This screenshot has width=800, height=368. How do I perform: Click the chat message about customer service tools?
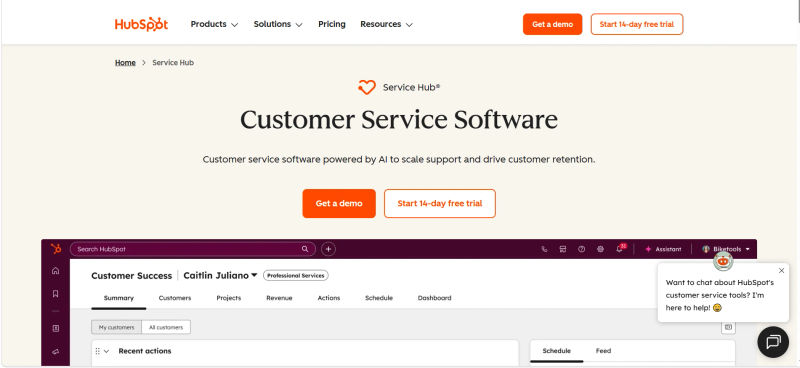pos(719,295)
